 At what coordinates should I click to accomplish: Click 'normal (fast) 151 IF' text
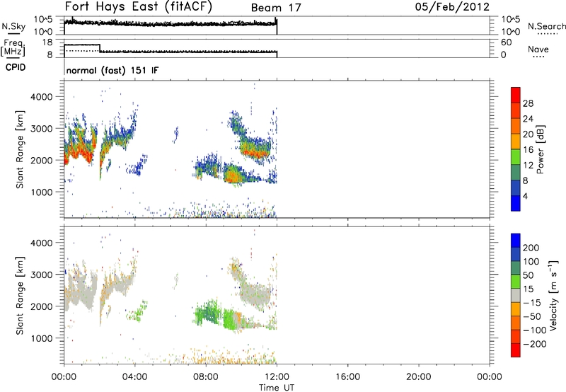tap(112, 71)
